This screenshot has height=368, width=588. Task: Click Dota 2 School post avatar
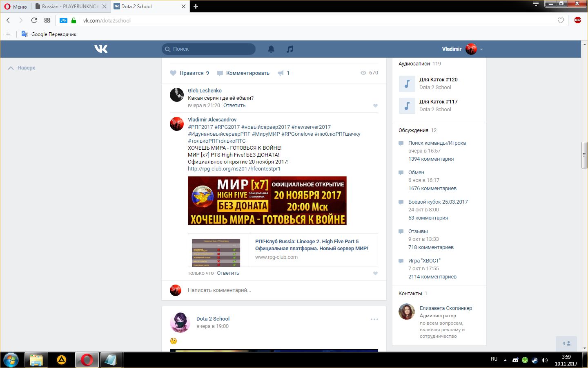(180, 322)
